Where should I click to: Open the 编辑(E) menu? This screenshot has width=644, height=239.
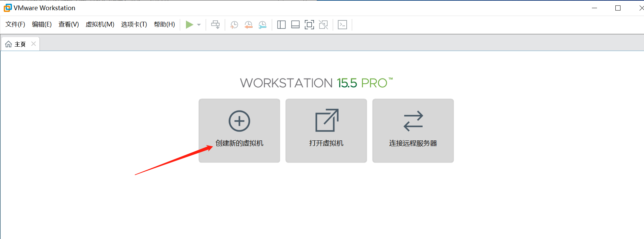pos(42,24)
